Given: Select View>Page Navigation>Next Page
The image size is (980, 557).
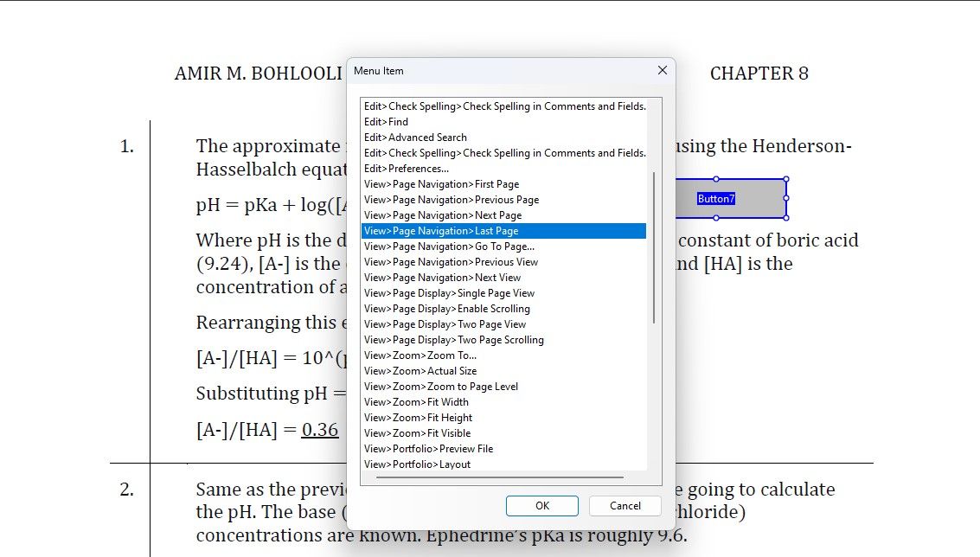Looking at the screenshot, I should pos(503,215).
